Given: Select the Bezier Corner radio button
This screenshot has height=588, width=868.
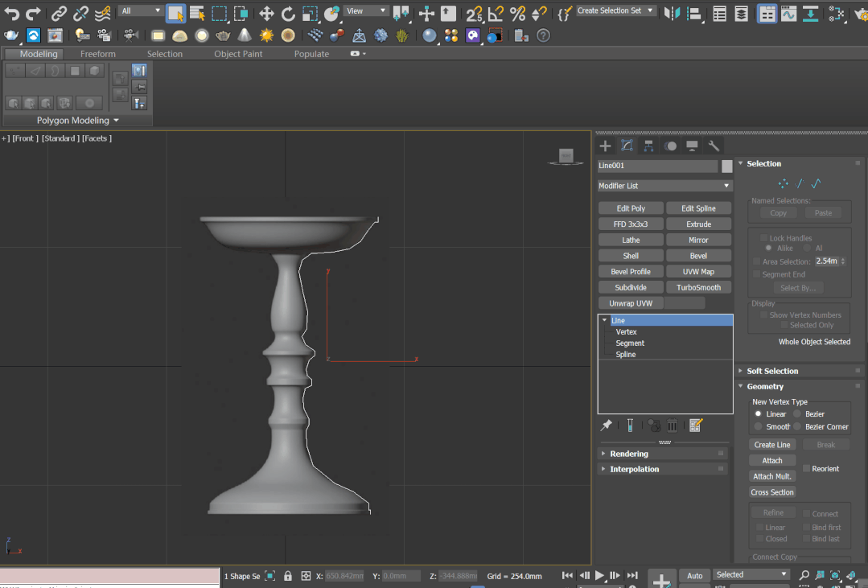Looking at the screenshot, I should click(x=797, y=426).
